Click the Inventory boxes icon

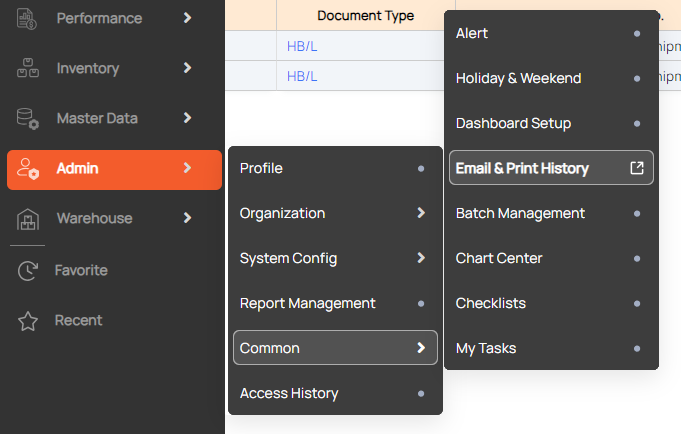click(27, 68)
